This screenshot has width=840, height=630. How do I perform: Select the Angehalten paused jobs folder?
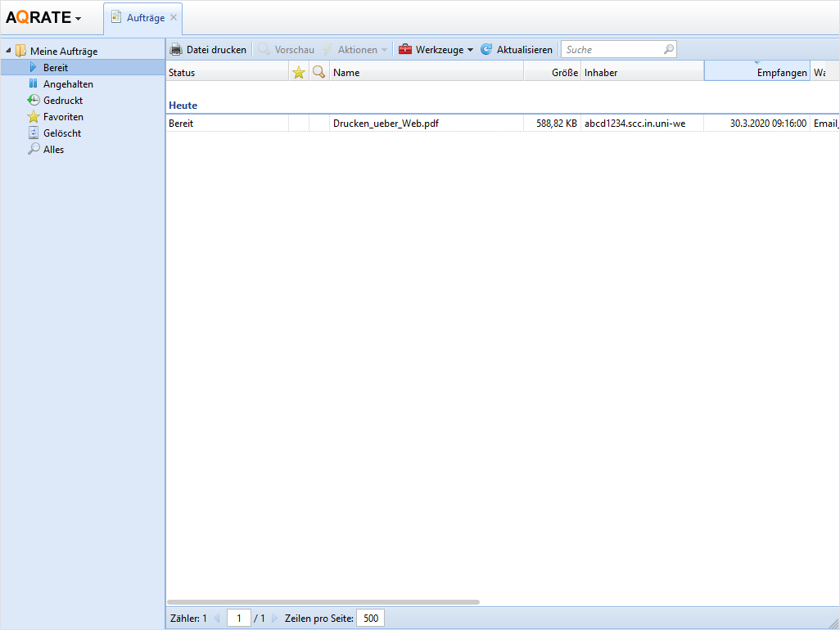68,84
